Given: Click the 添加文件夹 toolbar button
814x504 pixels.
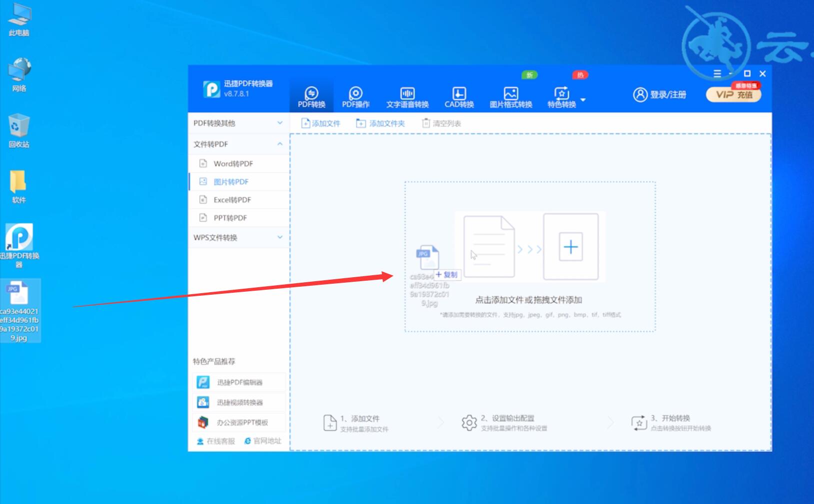Looking at the screenshot, I should pos(380,123).
